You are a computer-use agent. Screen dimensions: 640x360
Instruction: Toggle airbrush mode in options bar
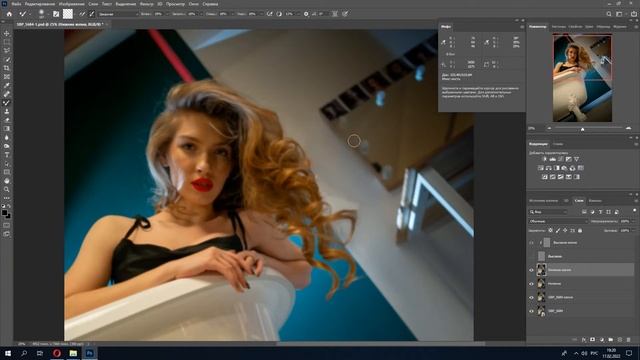point(269,14)
